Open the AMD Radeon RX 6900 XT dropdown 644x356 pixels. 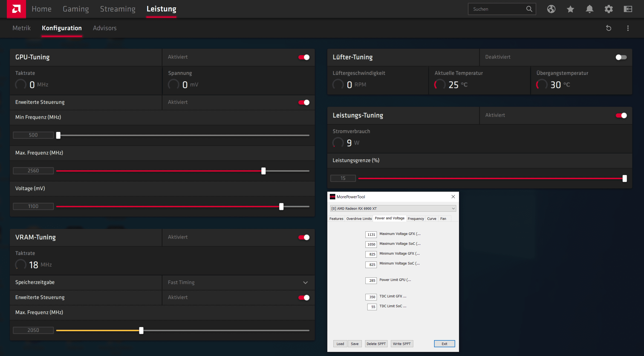[x=393, y=208]
